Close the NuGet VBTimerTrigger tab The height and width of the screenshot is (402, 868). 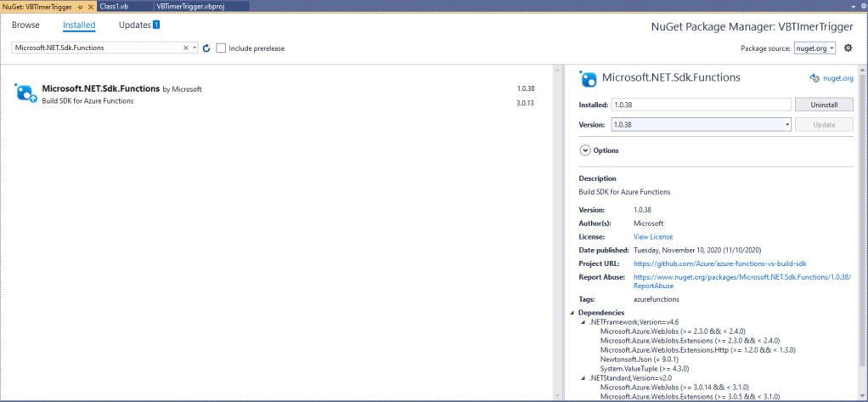point(90,6)
